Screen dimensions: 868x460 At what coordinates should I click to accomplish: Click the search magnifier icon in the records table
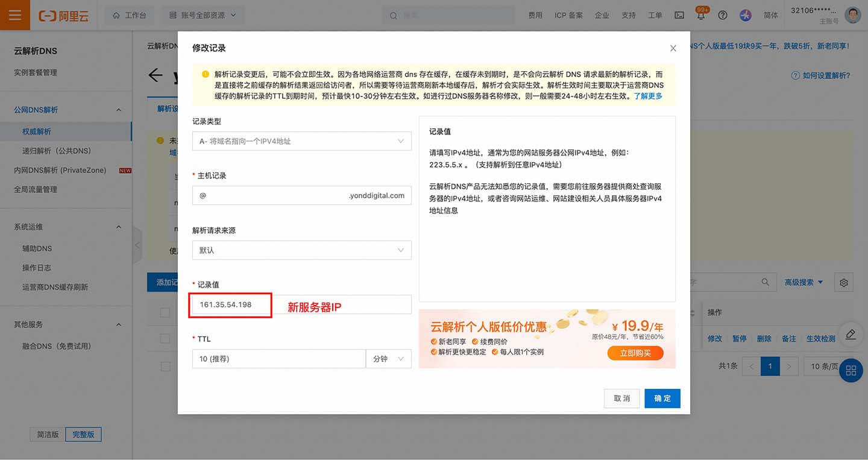pos(765,282)
